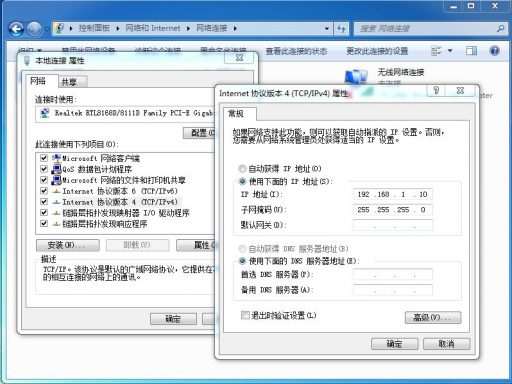Screen dimensions: 512x384
Task: Open the help question mark in Explorer
Action: (494, 51)
